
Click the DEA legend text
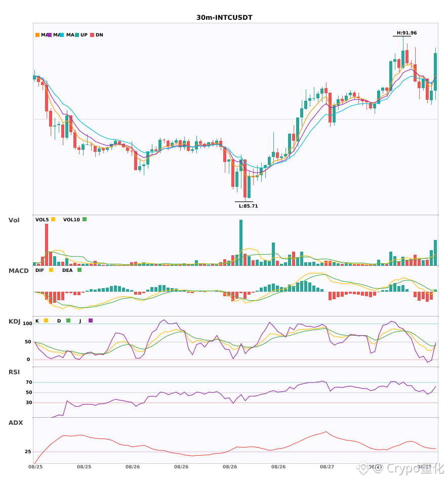pyautogui.click(x=67, y=270)
